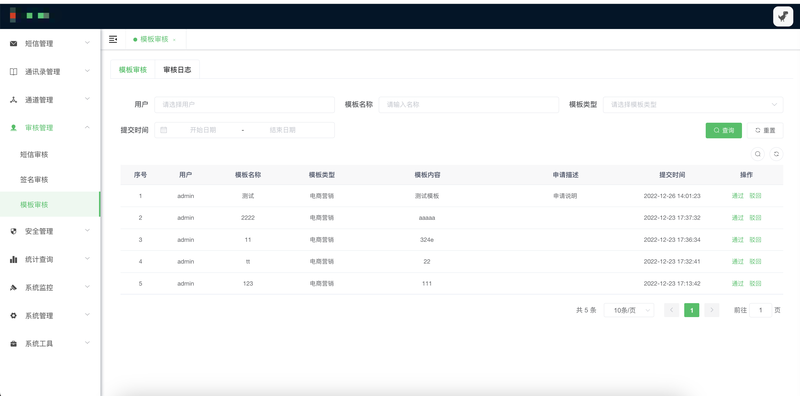Click the 通道管理 network icon

click(14, 100)
